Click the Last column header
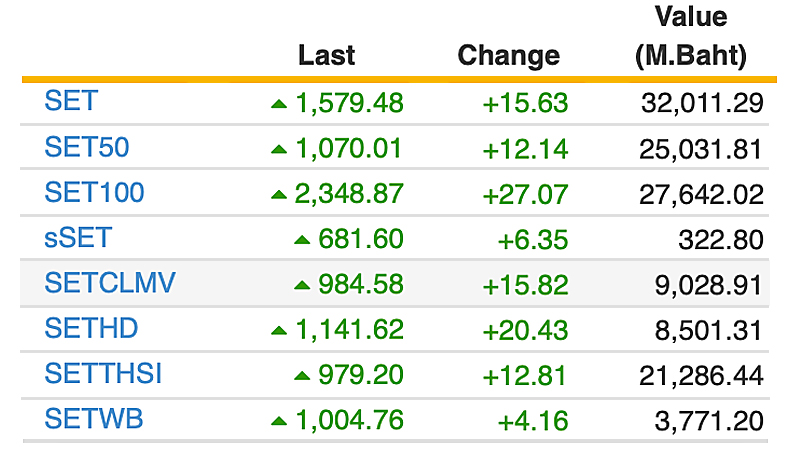This screenshot has height=450, width=800. pos(326,55)
